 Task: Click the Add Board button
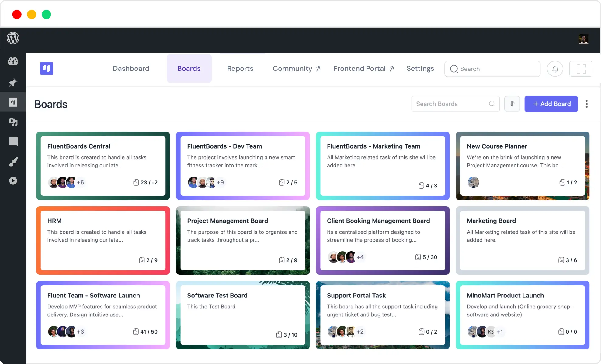551,104
